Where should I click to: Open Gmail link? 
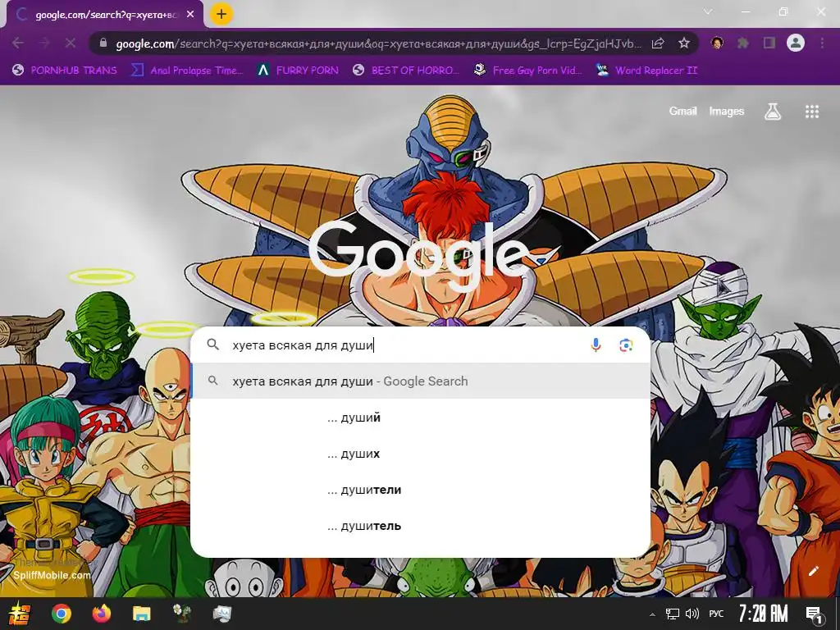[x=682, y=111]
